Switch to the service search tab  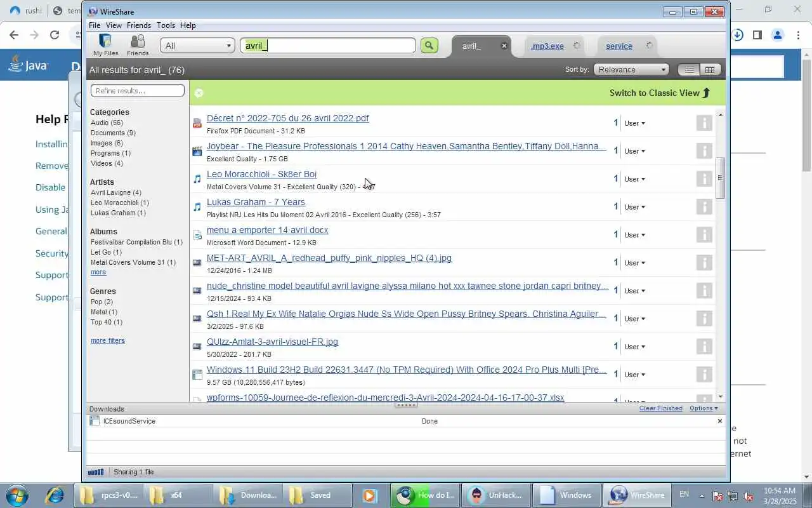tap(619, 46)
